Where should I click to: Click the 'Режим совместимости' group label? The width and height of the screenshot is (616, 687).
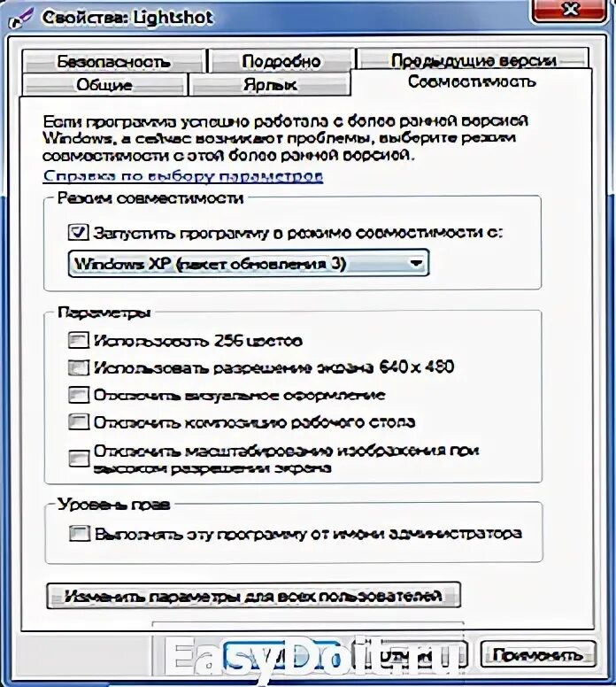[150, 198]
